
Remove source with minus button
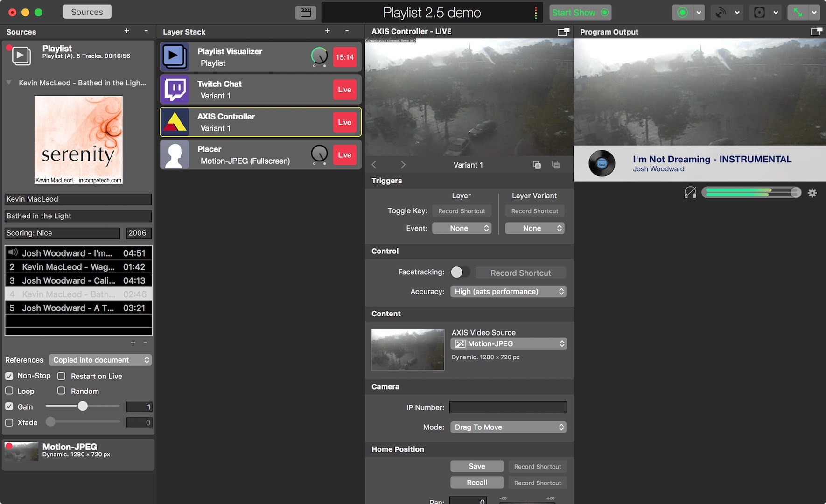tap(146, 31)
